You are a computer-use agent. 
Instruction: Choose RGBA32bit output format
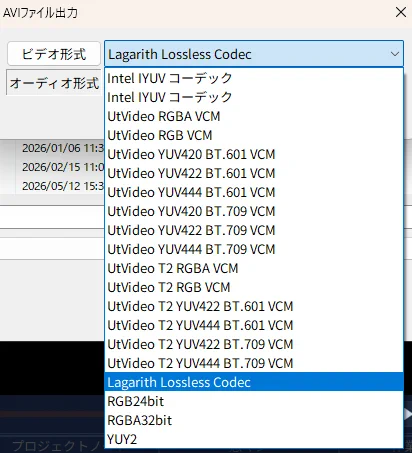[x=254, y=420]
